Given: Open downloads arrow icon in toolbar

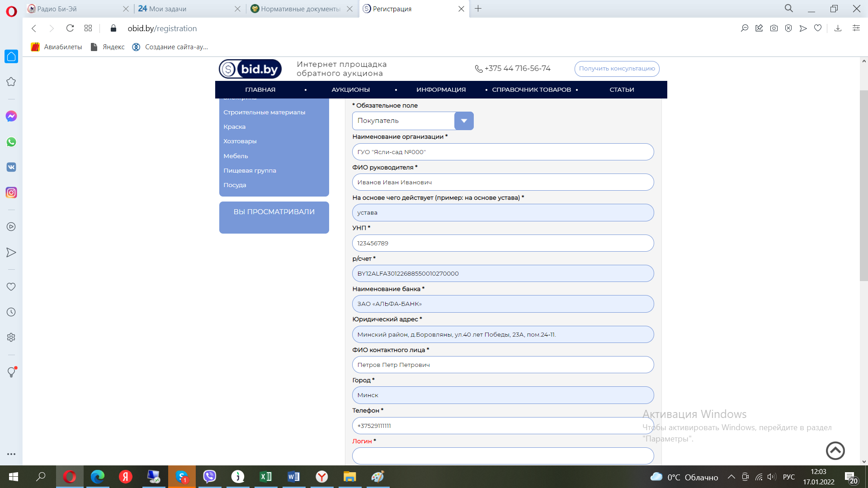Looking at the screenshot, I should 838,28.
